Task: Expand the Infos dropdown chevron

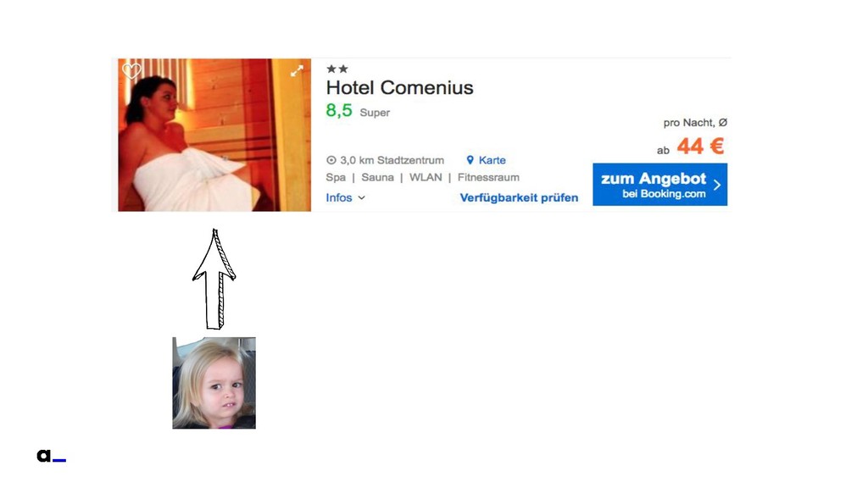Action: [361, 197]
